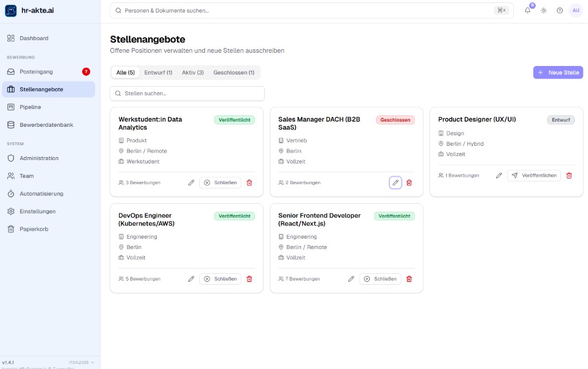
Task: Focus the Stellen suchen search field
Action: tap(187, 93)
